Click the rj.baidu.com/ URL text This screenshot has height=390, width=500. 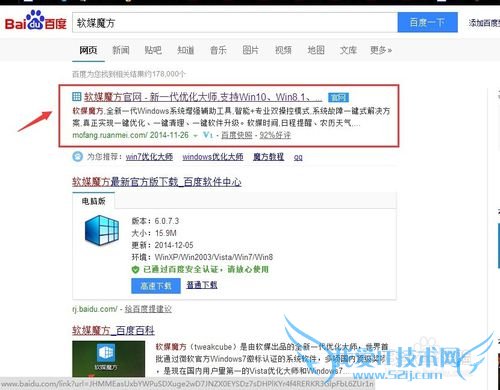coord(95,309)
